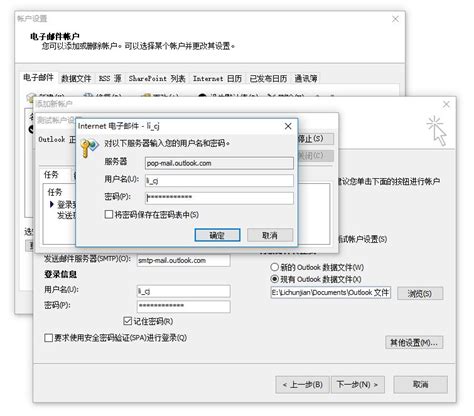Open the Internet 日历 tab
The image size is (474, 416).
[217, 79]
